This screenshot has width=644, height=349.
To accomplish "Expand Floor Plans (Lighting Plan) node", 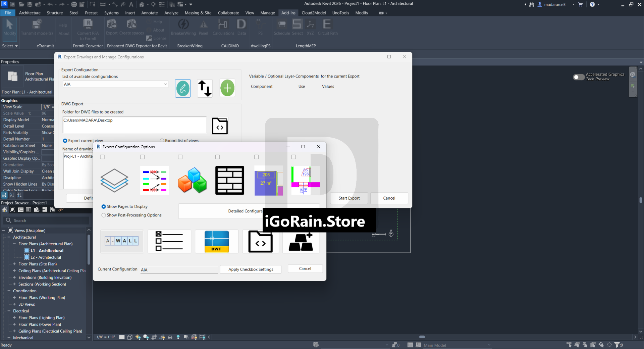I will point(14,318).
